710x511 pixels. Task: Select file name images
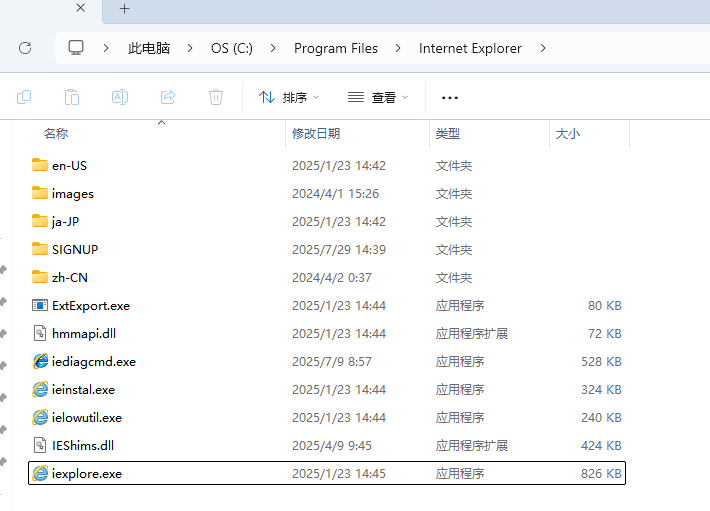[73, 194]
